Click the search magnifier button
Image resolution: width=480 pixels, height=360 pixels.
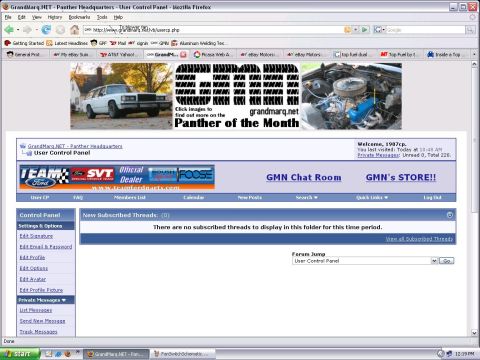tap(470, 30)
